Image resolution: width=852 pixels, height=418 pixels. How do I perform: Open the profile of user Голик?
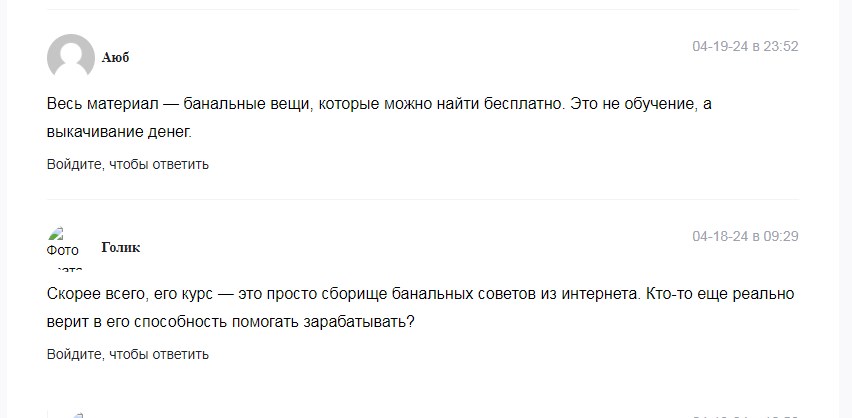coord(120,247)
